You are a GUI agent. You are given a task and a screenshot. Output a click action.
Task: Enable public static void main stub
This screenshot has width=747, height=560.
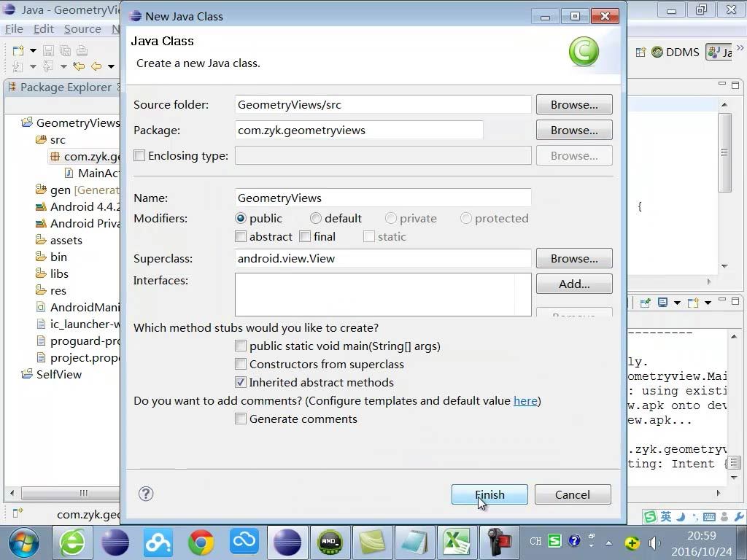point(241,346)
